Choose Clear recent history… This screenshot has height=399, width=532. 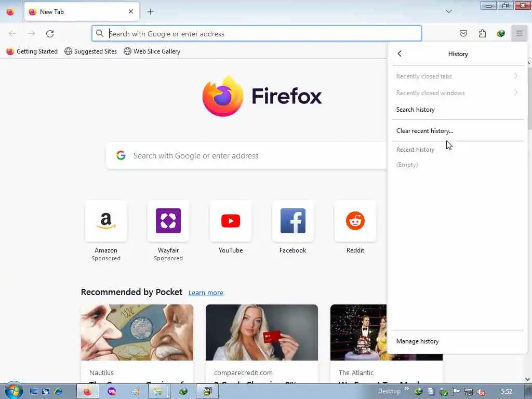point(458,130)
